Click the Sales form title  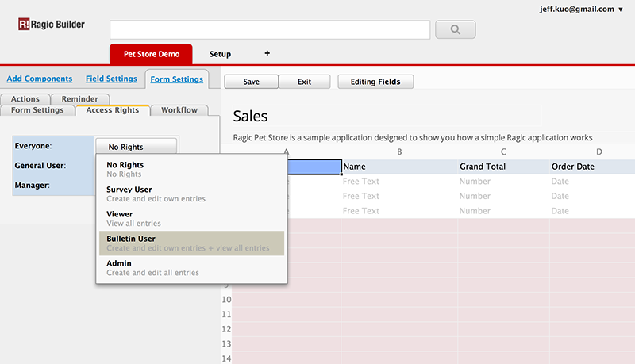[250, 116]
